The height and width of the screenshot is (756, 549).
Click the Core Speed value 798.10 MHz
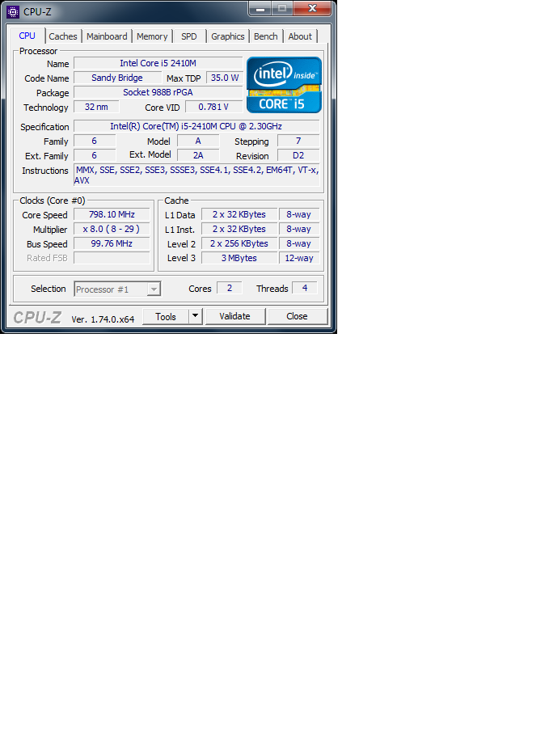(x=112, y=214)
